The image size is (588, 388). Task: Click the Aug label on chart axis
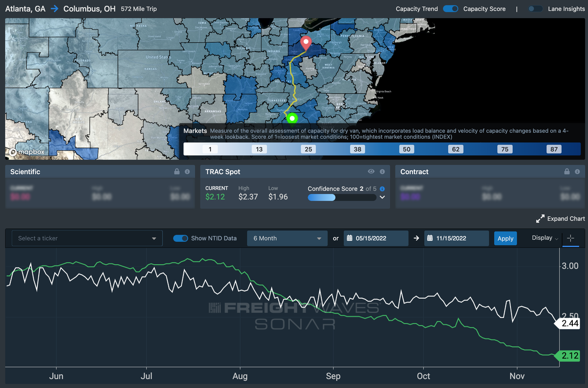click(x=240, y=376)
